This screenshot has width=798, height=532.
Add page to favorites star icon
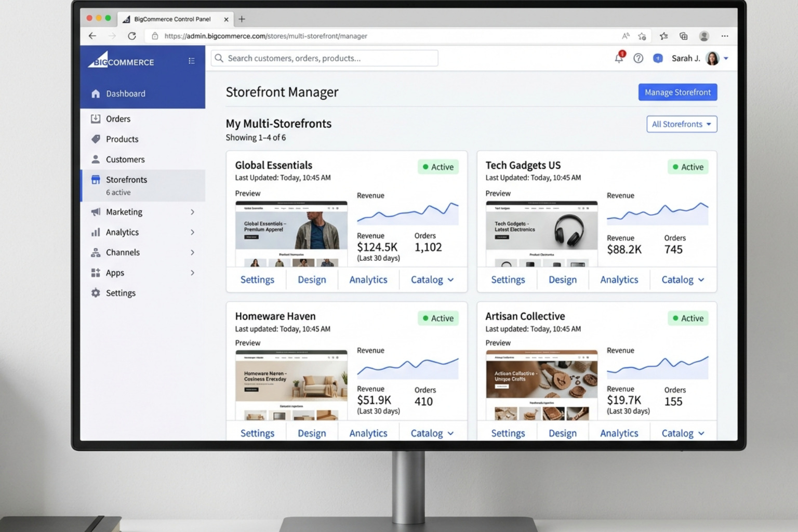tap(642, 36)
